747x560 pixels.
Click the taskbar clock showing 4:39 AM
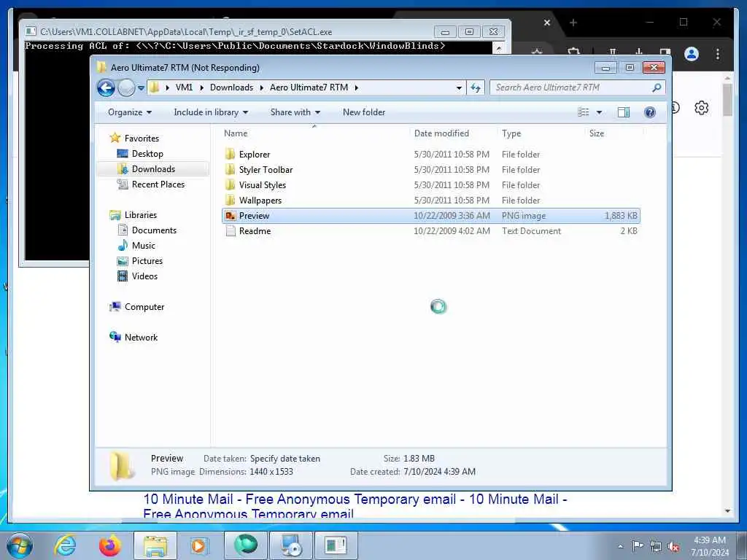tap(710, 546)
